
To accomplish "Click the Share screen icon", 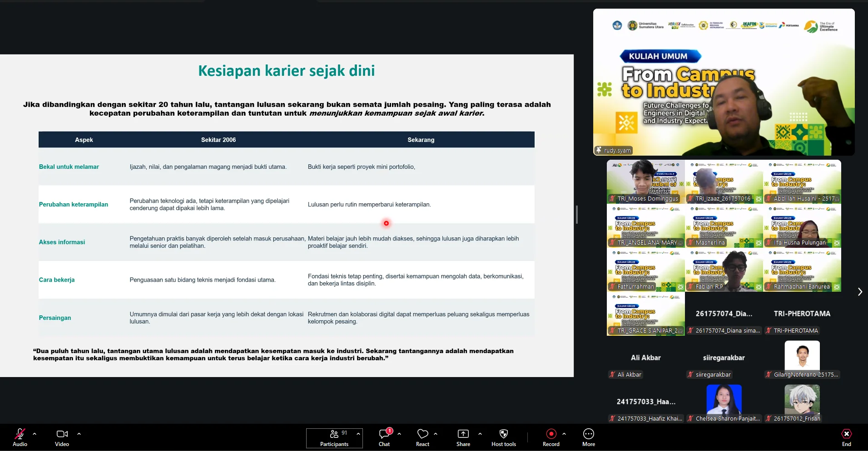I will coord(463,434).
